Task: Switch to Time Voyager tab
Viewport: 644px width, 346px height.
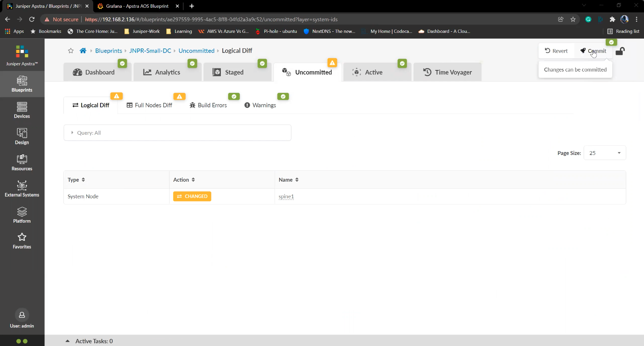Action: 448,72
